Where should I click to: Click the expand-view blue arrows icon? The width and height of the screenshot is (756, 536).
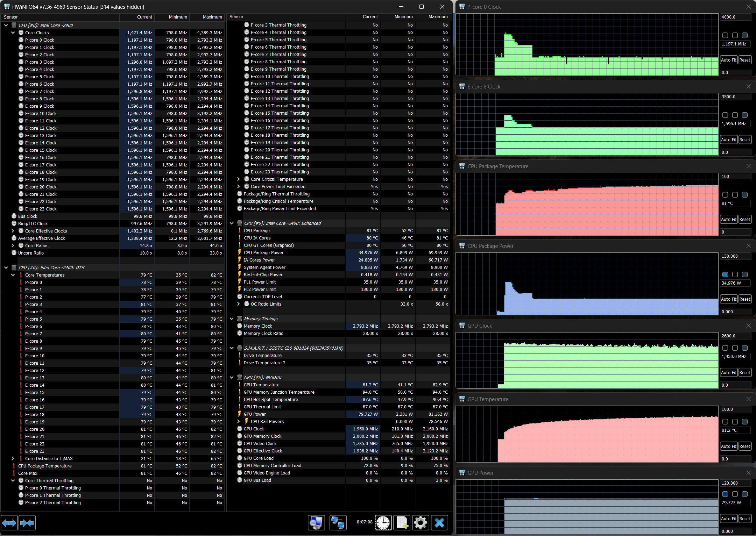(x=9, y=523)
